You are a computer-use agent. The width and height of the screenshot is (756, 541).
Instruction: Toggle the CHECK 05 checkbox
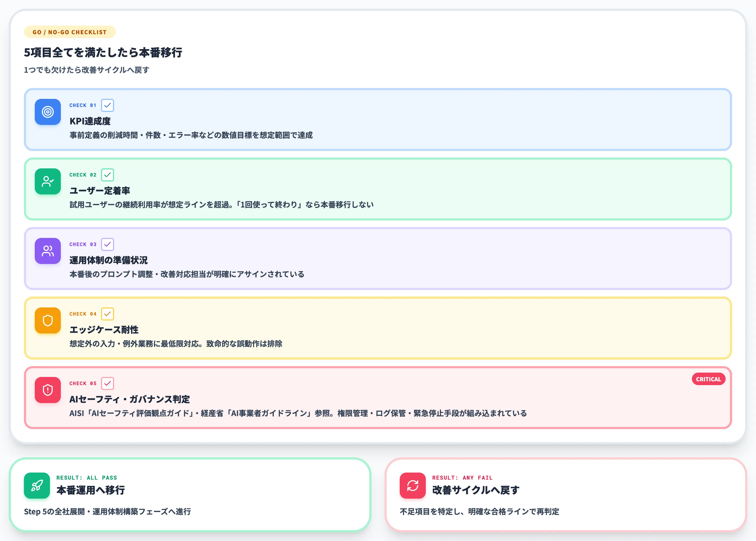coord(107,383)
